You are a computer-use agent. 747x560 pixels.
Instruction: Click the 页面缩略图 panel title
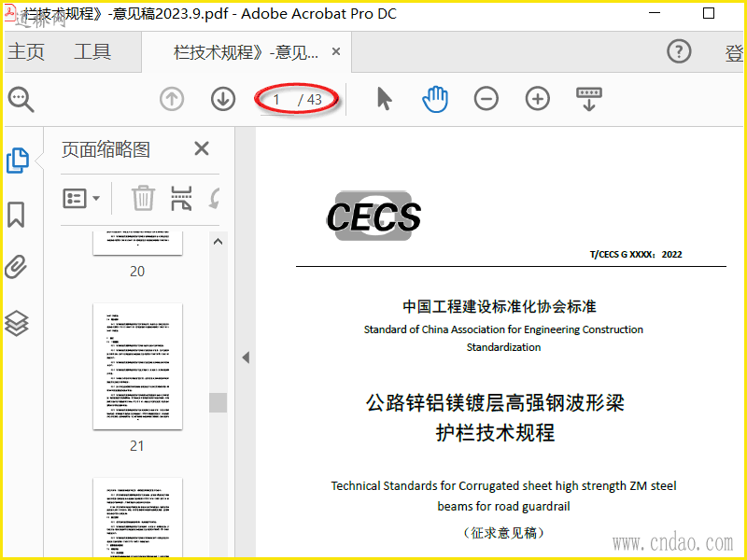click(106, 149)
